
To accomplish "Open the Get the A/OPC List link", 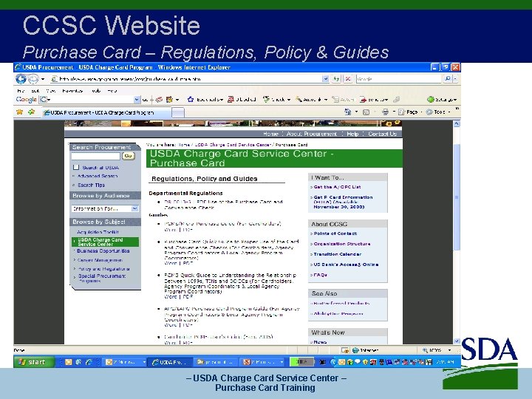I will 337,187.
